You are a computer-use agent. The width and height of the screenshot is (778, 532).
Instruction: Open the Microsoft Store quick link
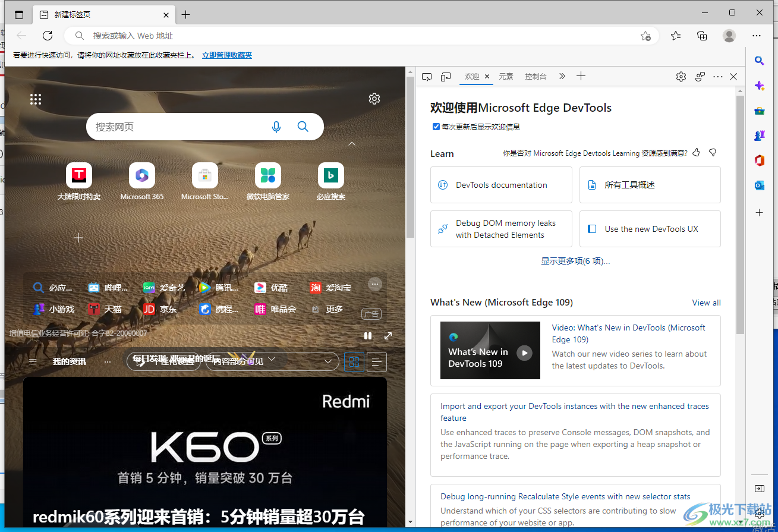[x=205, y=182]
